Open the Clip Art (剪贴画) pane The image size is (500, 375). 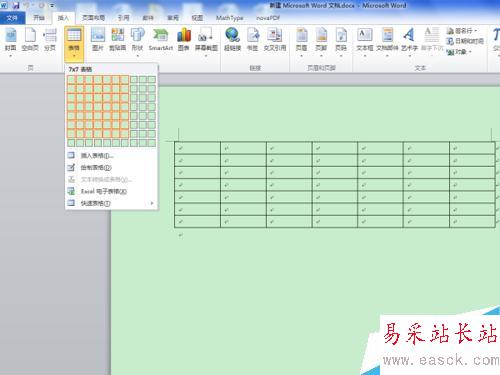[x=117, y=40]
